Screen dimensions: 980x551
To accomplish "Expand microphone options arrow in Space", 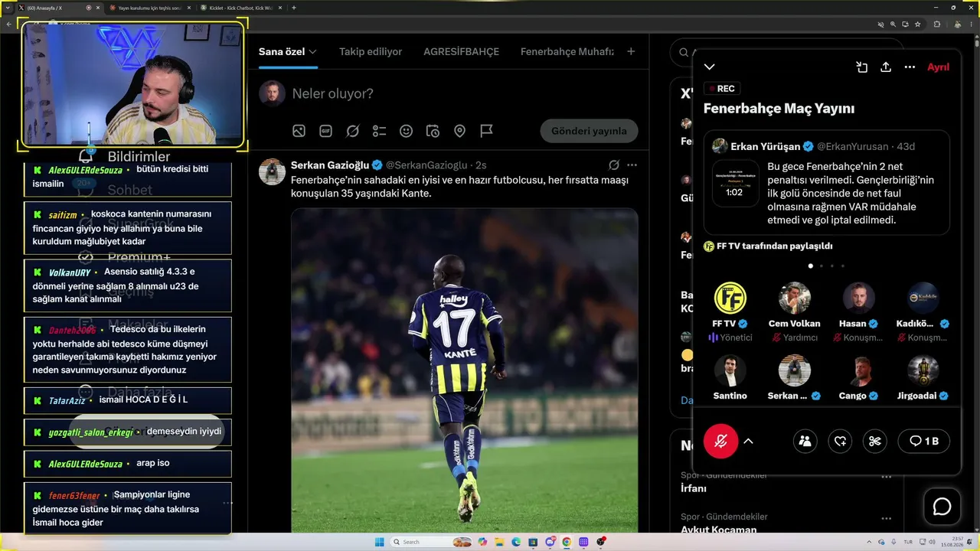I will (749, 441).
